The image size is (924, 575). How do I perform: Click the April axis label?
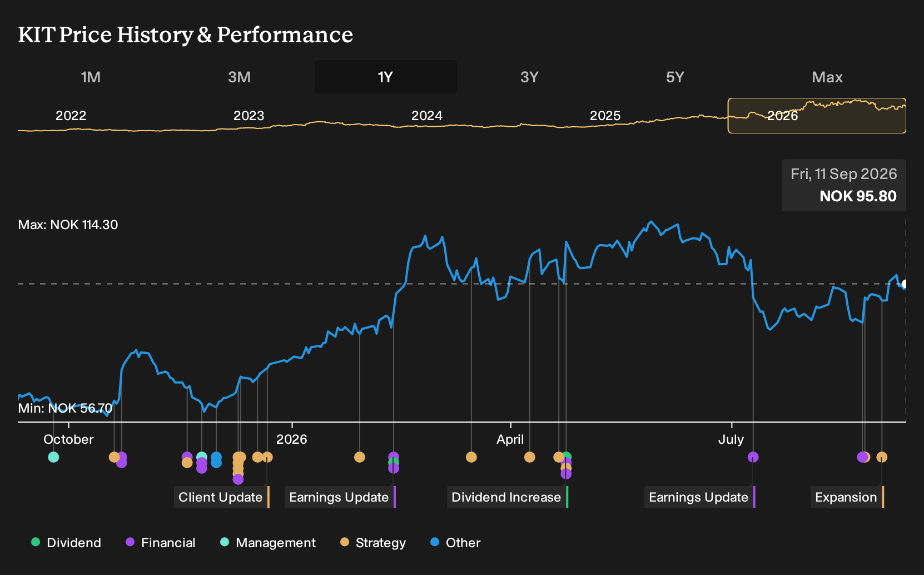click(x=510, y=439)
